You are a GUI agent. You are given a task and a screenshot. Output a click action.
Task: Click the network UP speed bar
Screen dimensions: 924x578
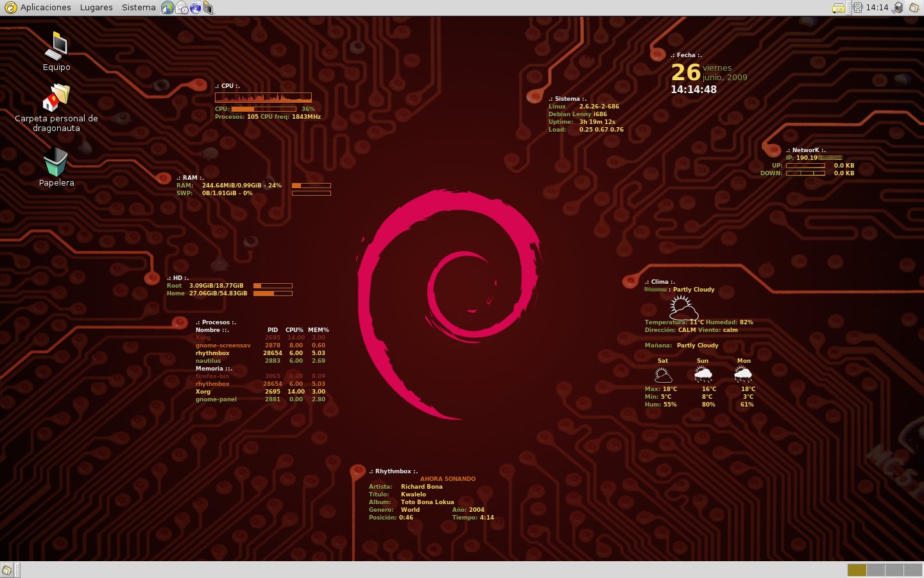[x=805, y=166]
